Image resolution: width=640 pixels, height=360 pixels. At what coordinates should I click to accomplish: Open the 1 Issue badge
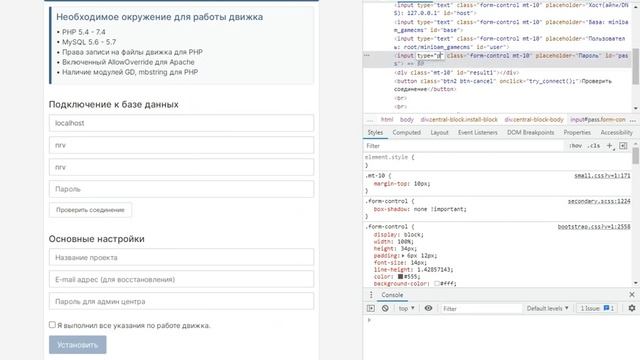(597, 309)
